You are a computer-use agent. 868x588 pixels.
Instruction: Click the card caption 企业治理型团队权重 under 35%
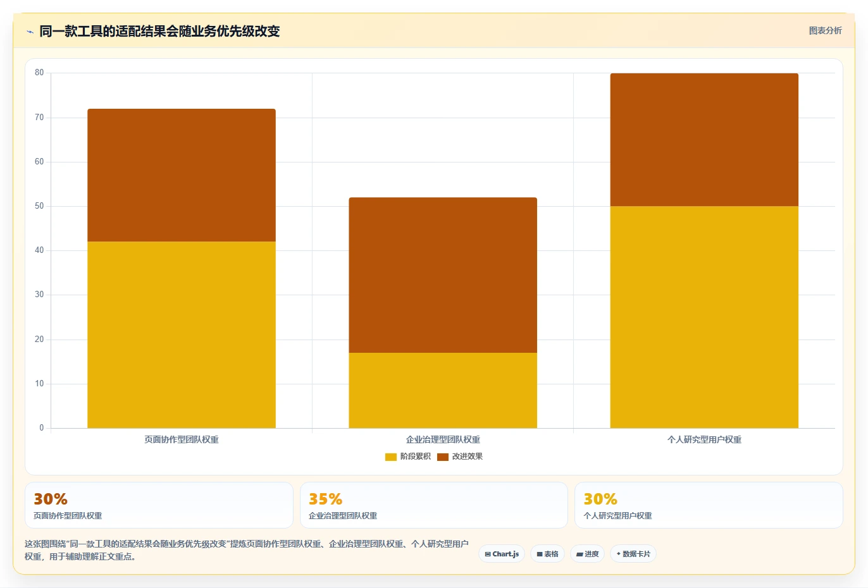click(x=342, y=516)
